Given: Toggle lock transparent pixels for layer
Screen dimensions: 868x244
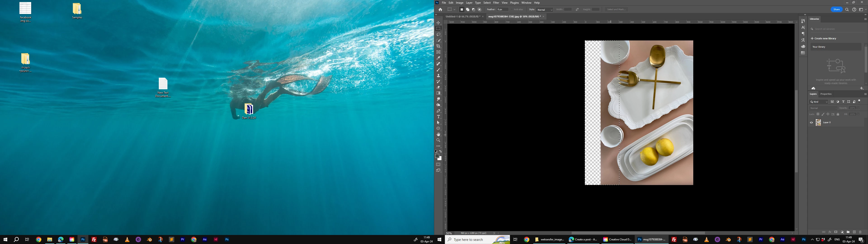Looking at the screenshot, I should coord(818,114).
